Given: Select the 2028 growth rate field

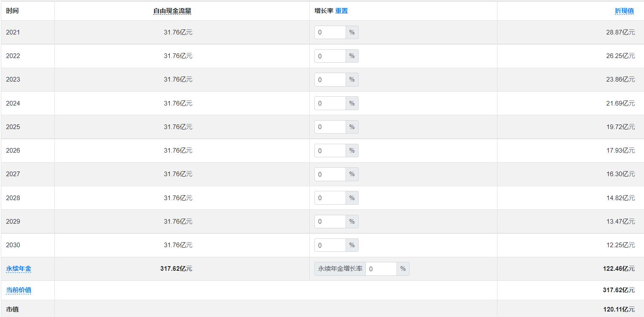Looking at the screenshot, I should pos(330,198).
